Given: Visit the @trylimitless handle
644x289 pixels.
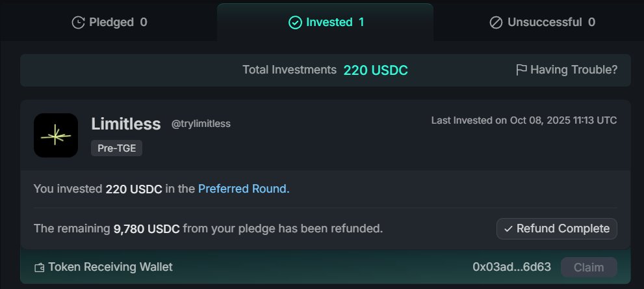Looking at the screenshot, I should point(201,124).
